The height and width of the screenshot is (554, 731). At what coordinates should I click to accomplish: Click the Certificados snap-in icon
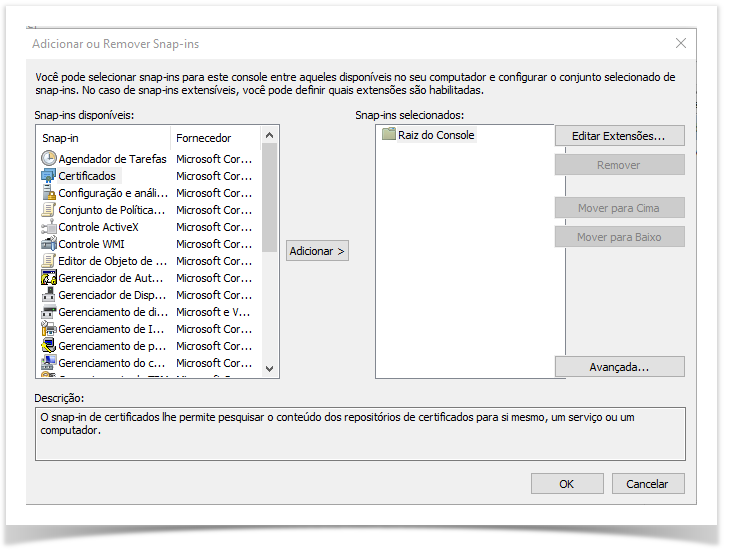coord(49,175)
